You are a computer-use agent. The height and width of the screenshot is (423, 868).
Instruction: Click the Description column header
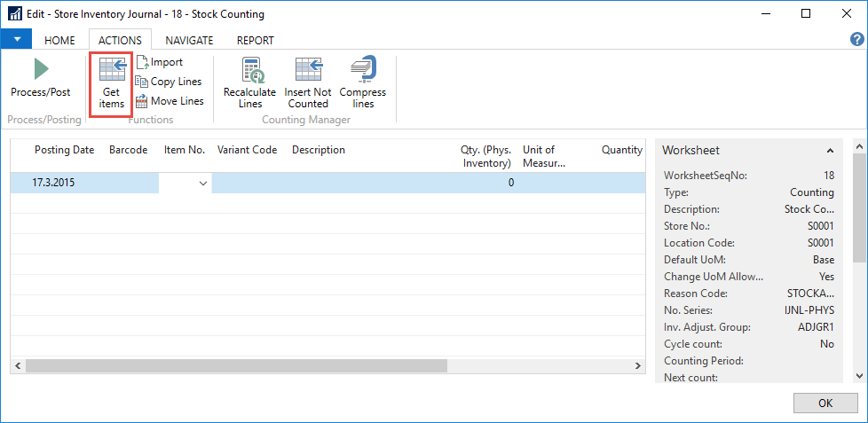[319, 150]
